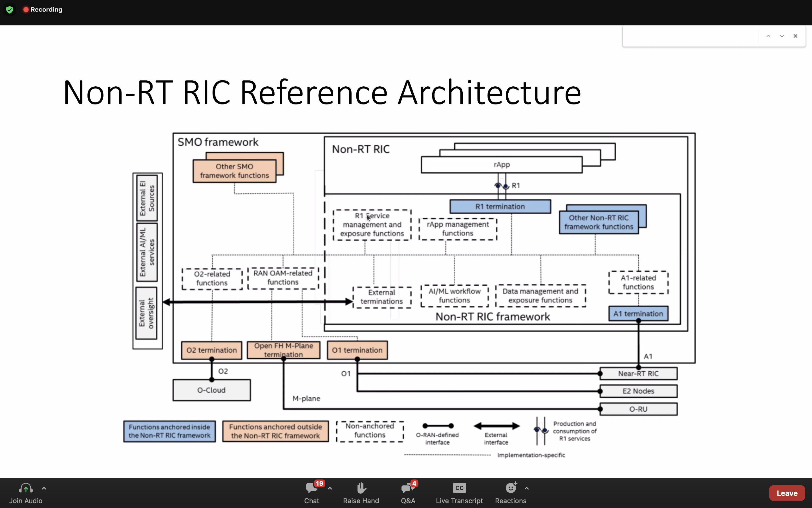Click the M-plane interface label
This screenshot has height=508, width=812.
[306, 398]
